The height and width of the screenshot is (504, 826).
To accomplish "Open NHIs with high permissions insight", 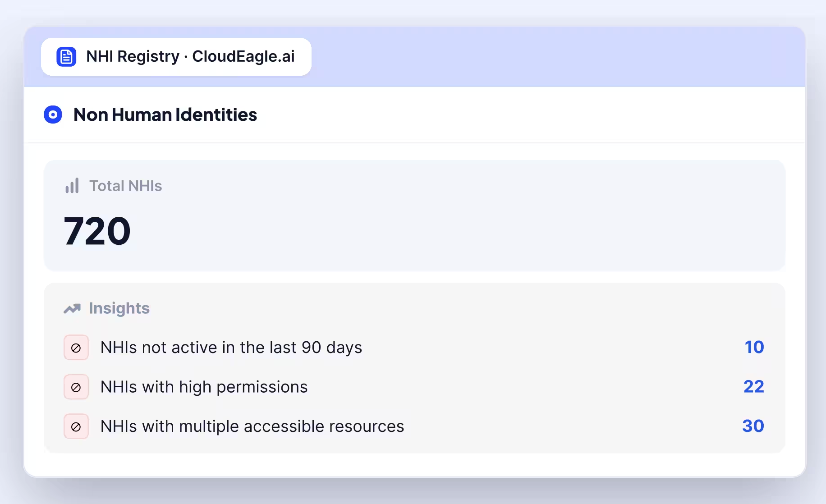I will (x=204, y=387).
